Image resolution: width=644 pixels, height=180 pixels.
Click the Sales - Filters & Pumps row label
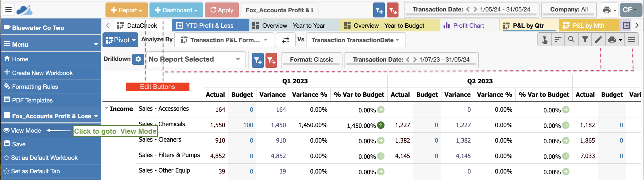(169, 155)
